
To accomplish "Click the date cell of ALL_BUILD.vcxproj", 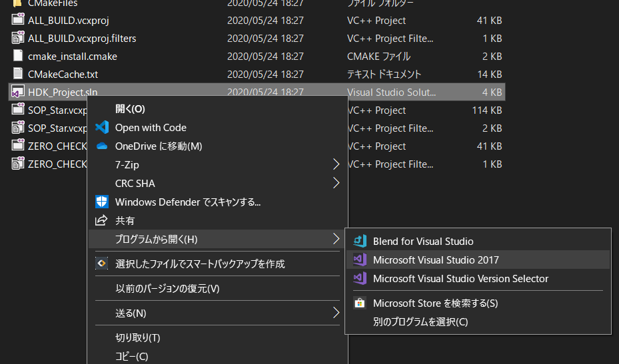I will coord(265,20).
